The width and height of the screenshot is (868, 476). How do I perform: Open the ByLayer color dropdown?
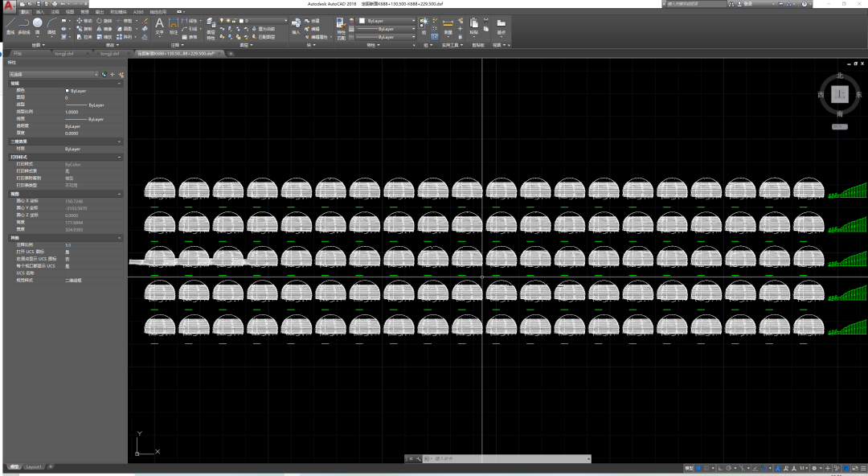coord(387,20)
